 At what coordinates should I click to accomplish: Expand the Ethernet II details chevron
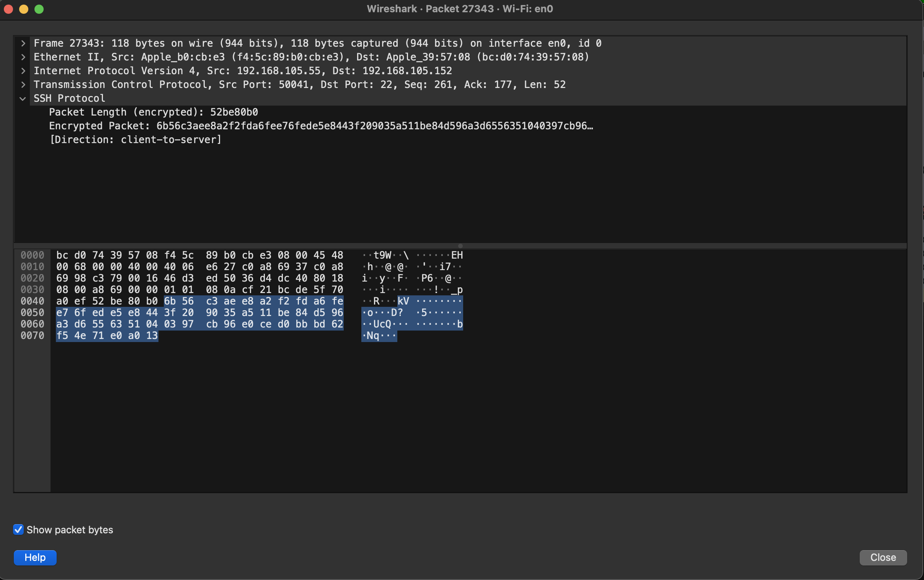click(x=23, y=57)
